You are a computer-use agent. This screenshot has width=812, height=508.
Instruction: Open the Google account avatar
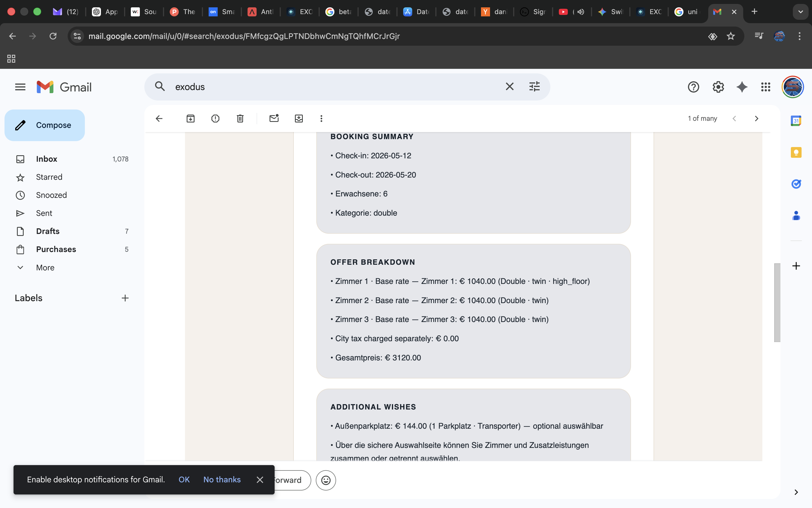click(x=793, y=87)
